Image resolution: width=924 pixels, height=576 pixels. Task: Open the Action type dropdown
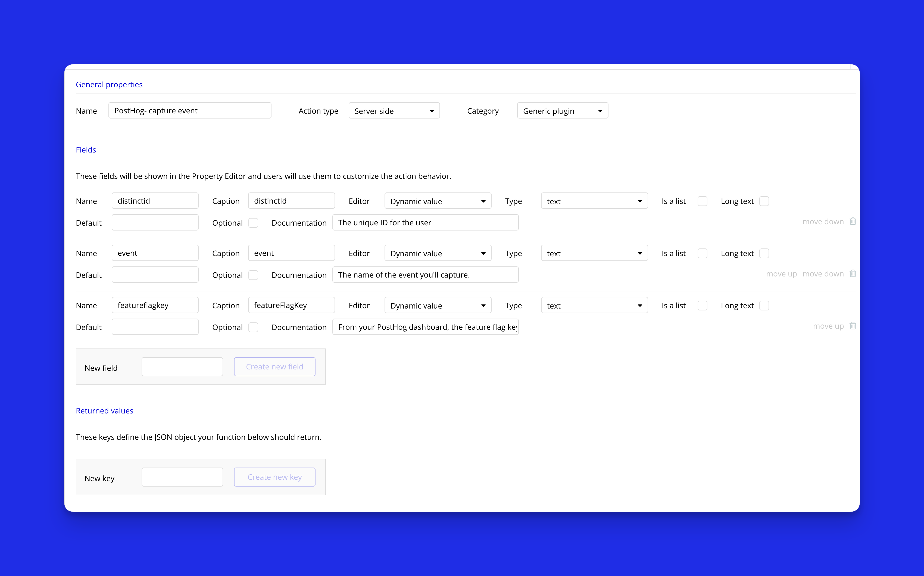tap(394, 111)
